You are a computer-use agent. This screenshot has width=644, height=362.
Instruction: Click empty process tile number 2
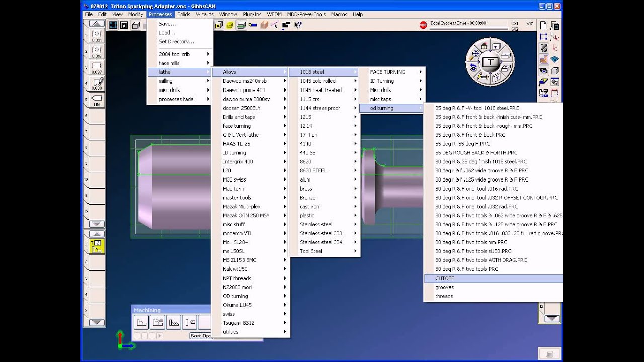[97, 262]
